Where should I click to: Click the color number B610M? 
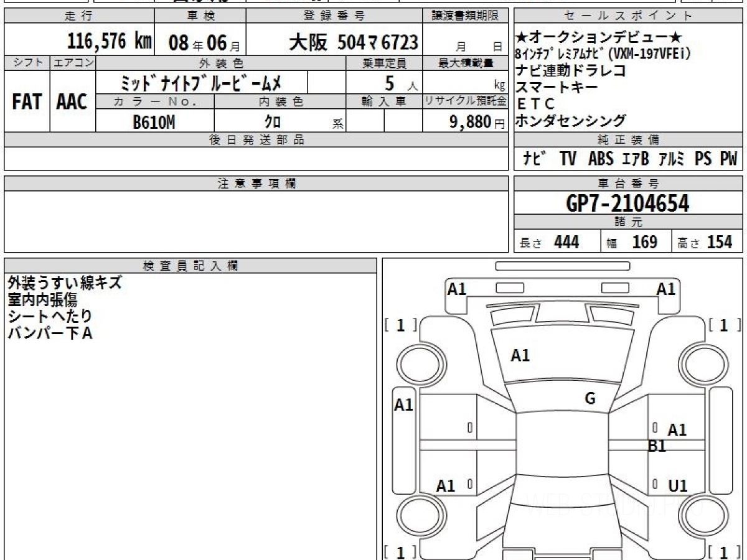click(154, 123)
